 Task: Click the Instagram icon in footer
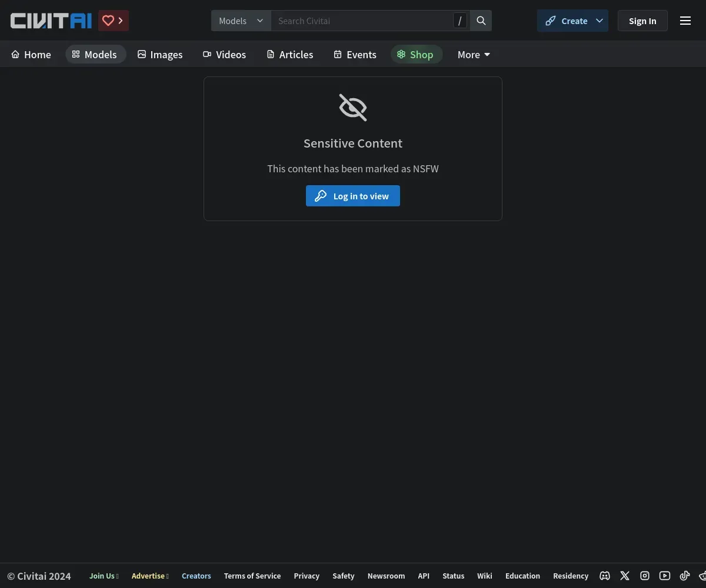point(645,576)
